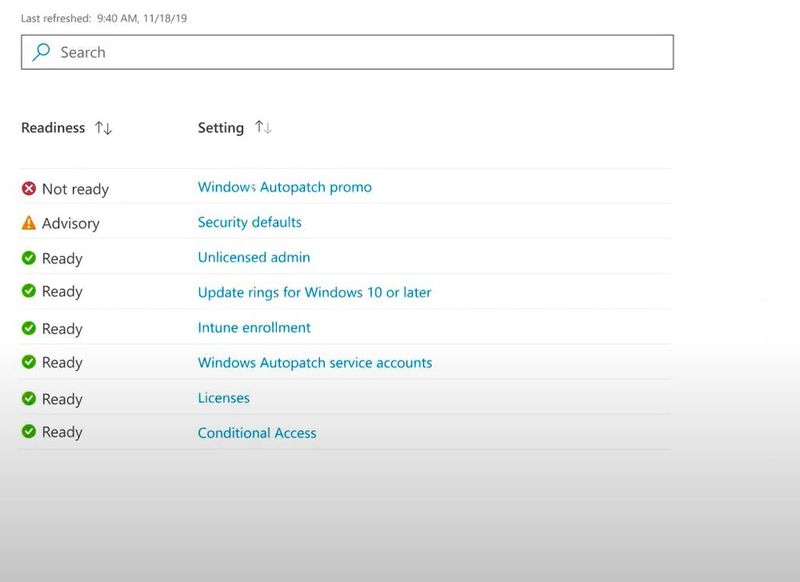
Task: Click green check icon beside Intune enrollment
Action: (x=29, y=328)
